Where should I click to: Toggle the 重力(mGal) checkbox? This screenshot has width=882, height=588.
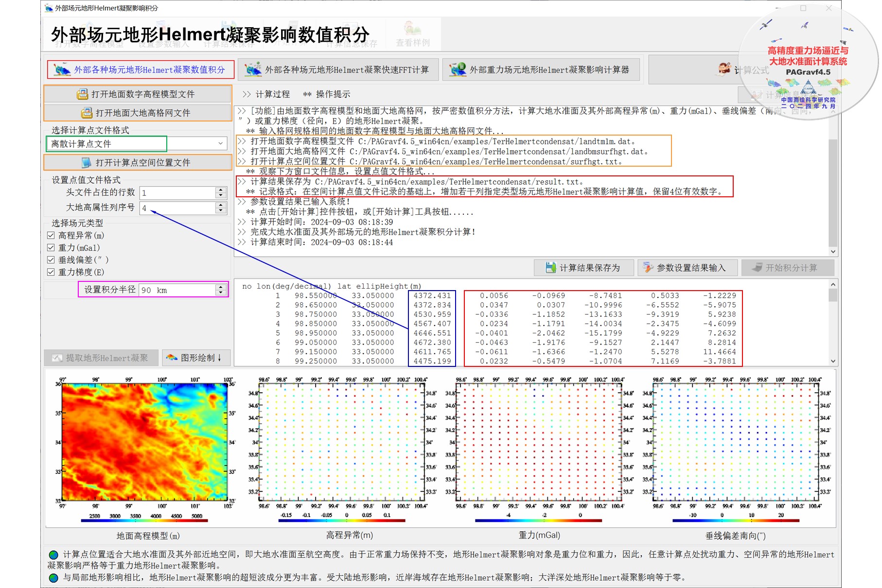pyautogui.click(x=51, y=247)
